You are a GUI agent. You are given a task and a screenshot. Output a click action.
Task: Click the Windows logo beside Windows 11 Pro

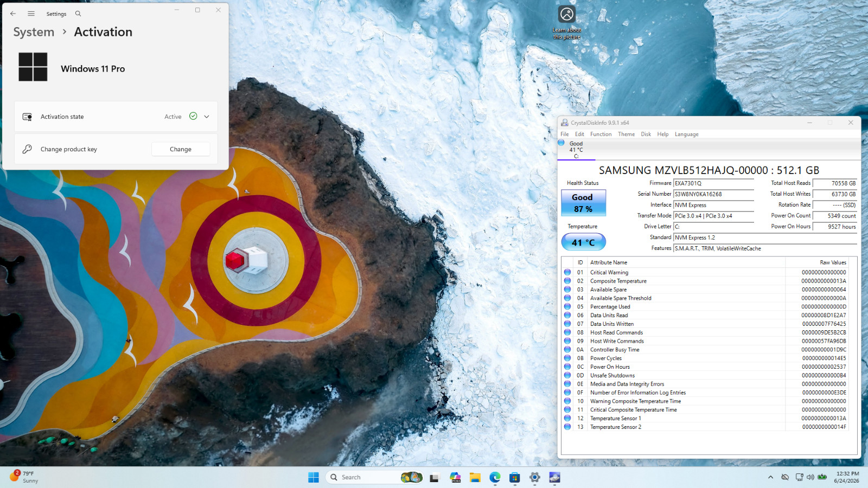tap(33, 67)
